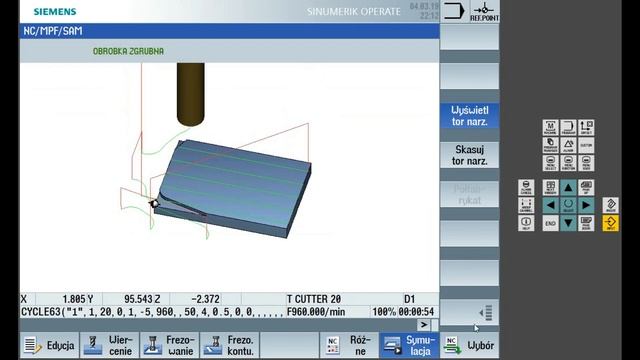Click the Wybór NC select softkey
Screen dimensions: 640x360
469,345
